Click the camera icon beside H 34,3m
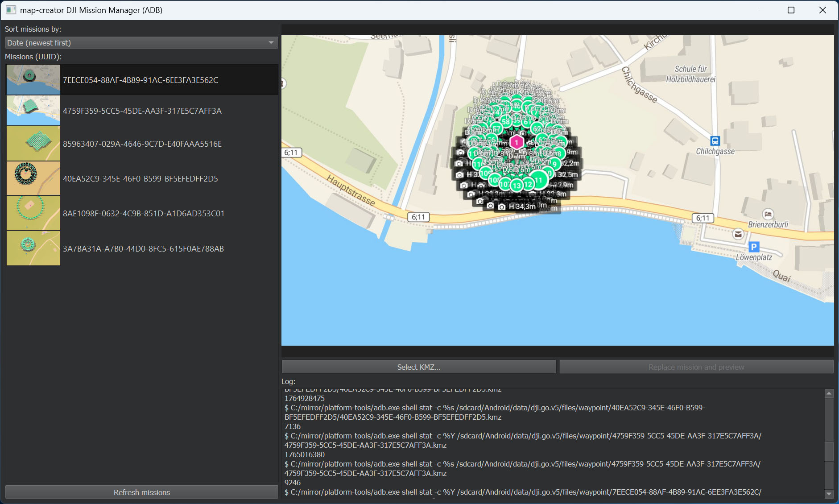This screenshot has height=504, width=839. 502,207
